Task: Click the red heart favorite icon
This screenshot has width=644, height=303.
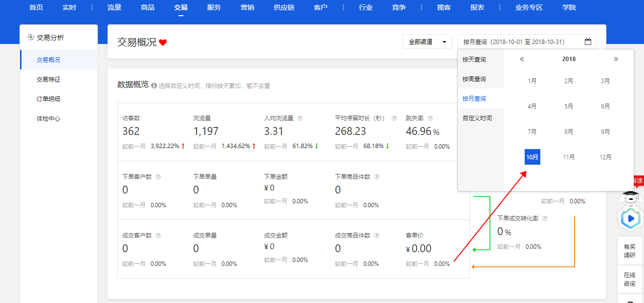Action: [x=163, y=43]
